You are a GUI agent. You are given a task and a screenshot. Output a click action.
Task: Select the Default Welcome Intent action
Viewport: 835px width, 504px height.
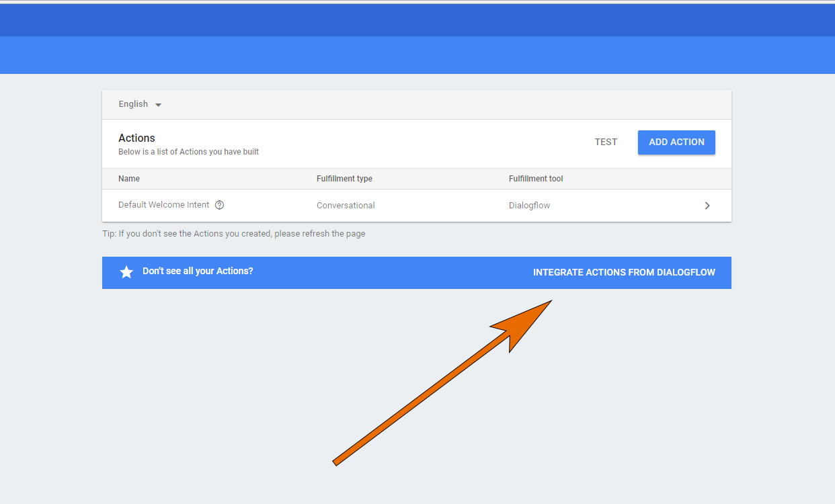pos(162,204)
